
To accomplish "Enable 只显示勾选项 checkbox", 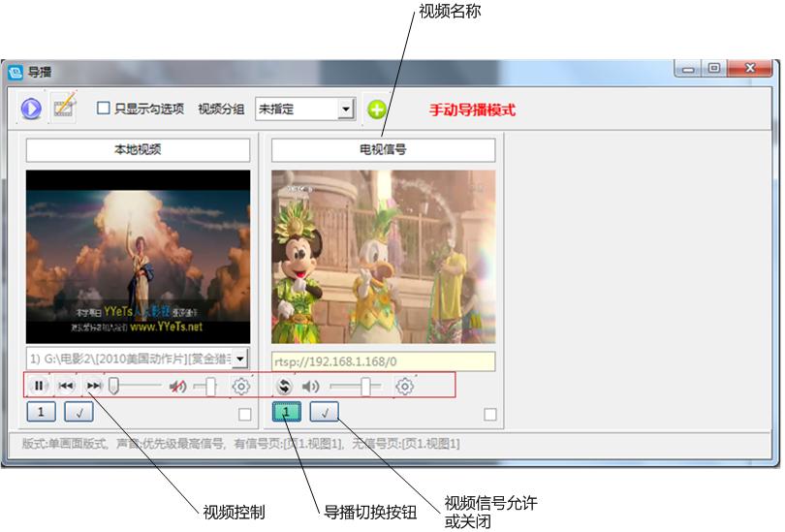I will (x=103, y=109).
